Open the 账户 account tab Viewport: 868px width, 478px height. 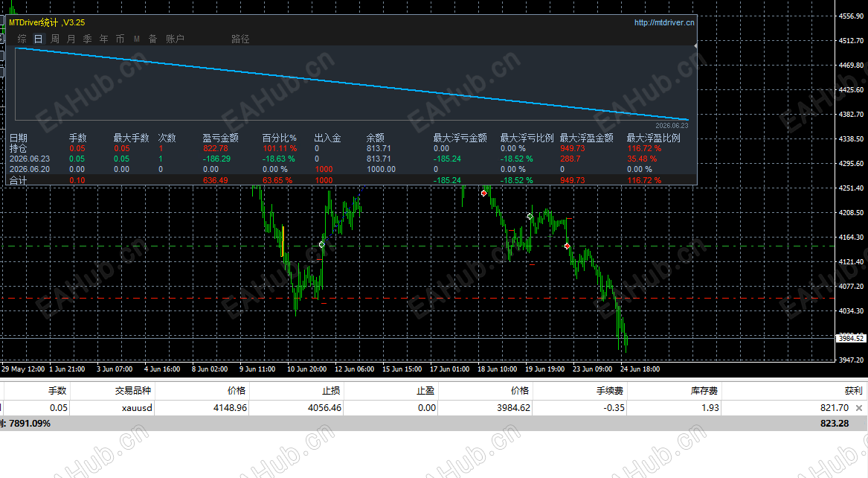click(175, 39)
